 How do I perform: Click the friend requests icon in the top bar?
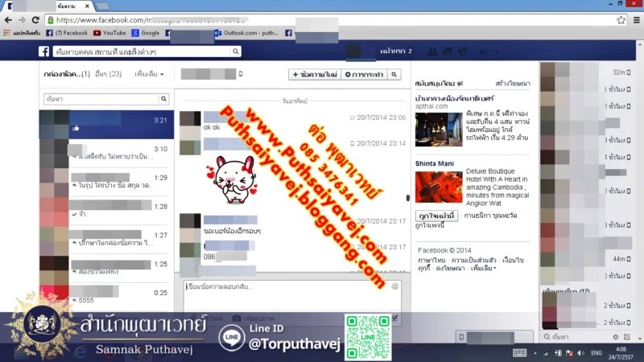click(x=433, y=51)
